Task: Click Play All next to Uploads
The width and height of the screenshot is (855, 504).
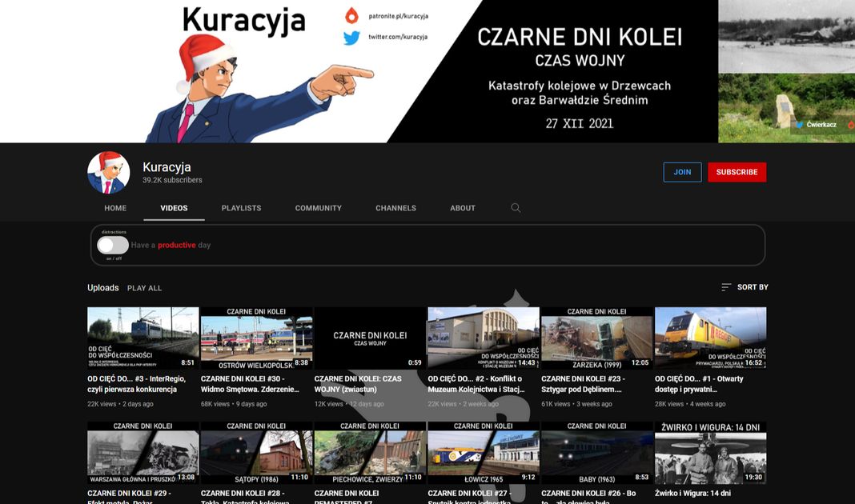Action: [x=144, y=288]
